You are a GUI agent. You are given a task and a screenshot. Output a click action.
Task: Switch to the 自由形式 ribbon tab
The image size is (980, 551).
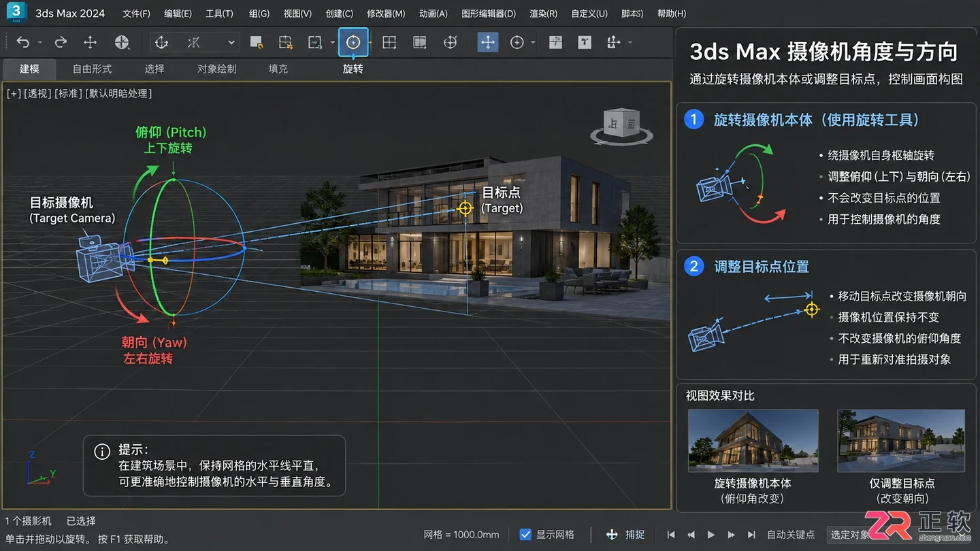[x=92, y=69]
